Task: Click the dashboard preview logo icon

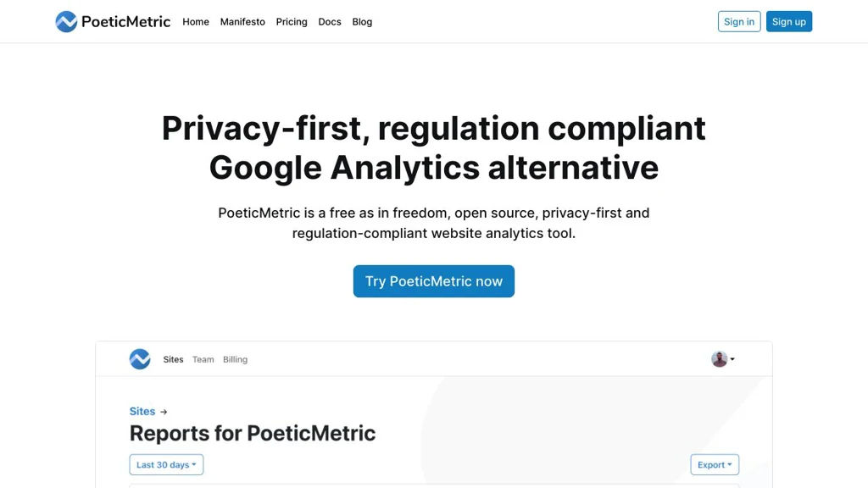Action: point(140,359)
